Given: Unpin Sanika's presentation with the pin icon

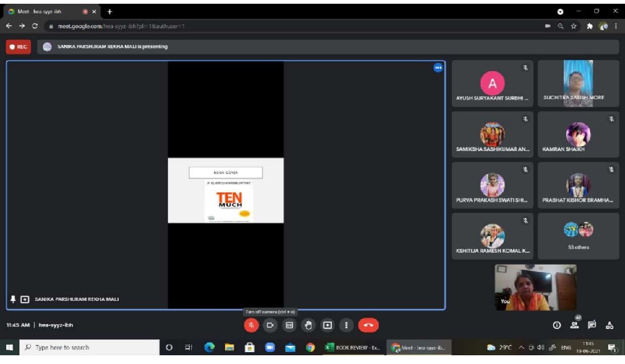Looking at the screenshot, I should [13, 300].
